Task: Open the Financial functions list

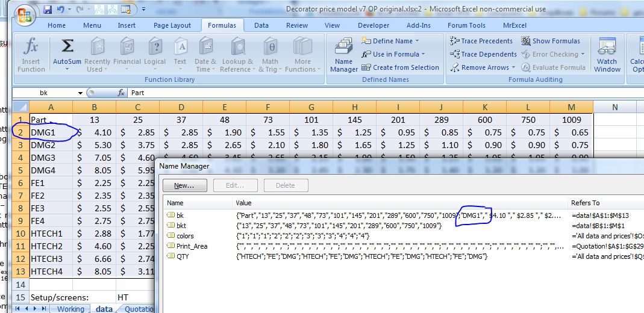Action: 127,55
